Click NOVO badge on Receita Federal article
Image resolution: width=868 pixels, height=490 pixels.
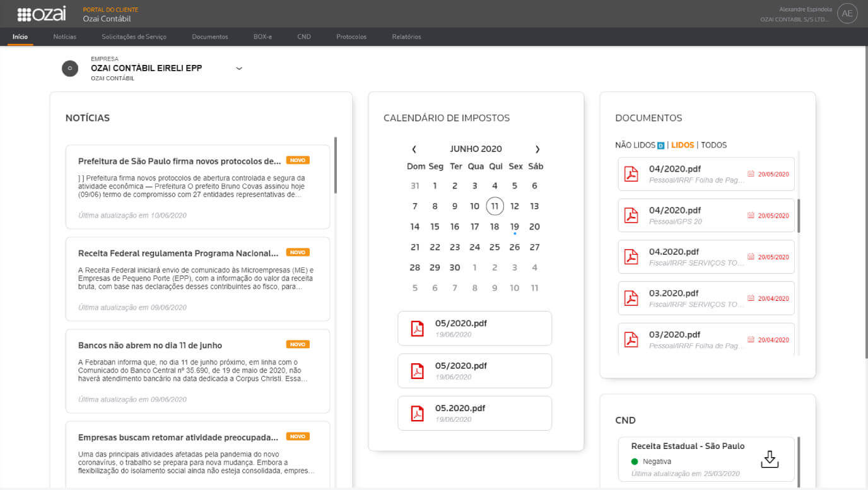click(298, 252)
